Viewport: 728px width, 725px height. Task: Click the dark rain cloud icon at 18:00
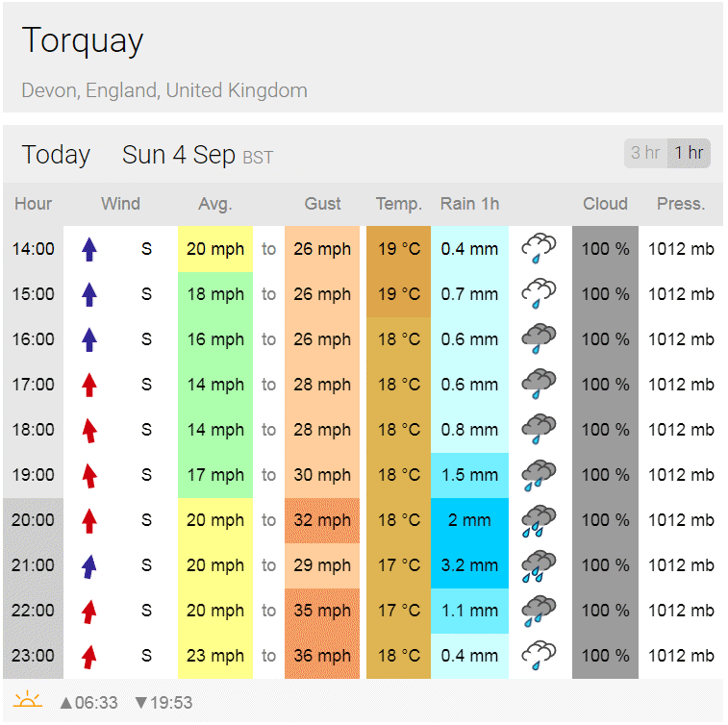tap(539, 430)
